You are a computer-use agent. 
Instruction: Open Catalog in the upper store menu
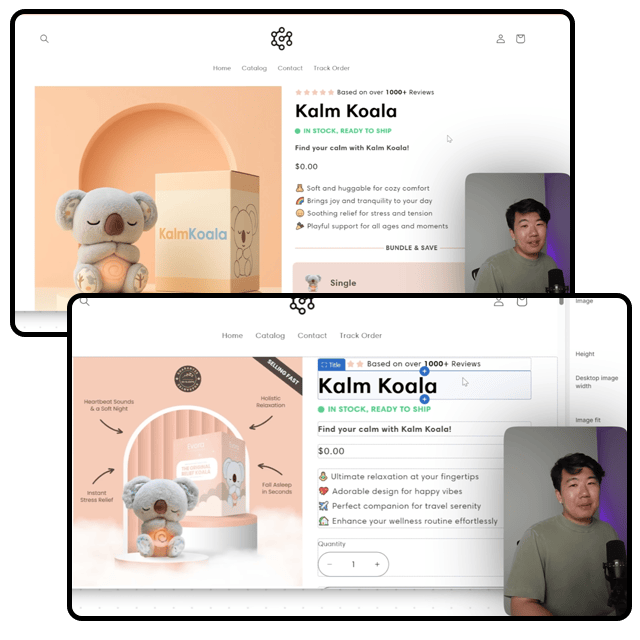click(254, 68)
